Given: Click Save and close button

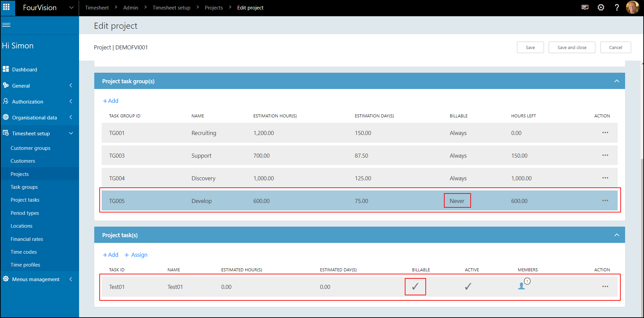Looking at the screenshot, I should pyautogui.click(x=572, y=47).
